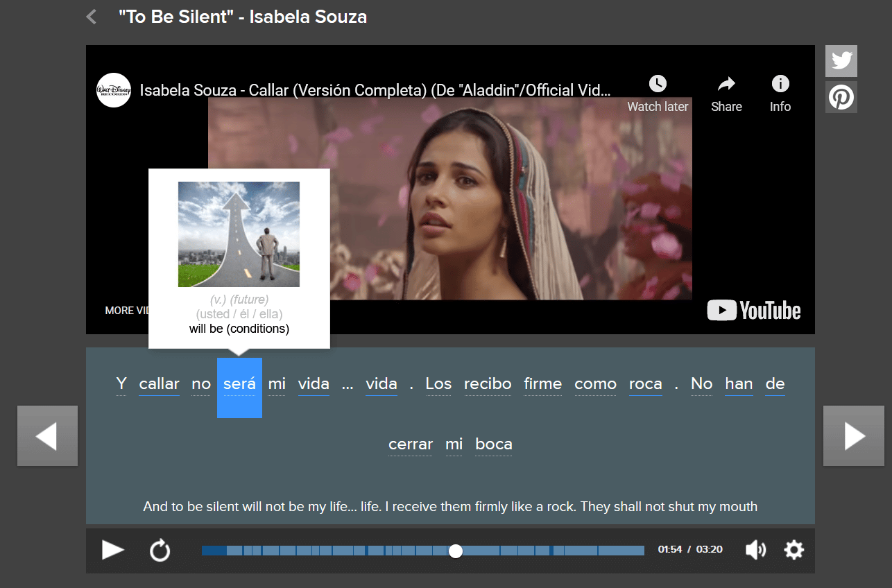This screenshot has height=588, width=892.
Task: Advance to the next lyric line
Action: pyautogui.click(x=853, y=436)
